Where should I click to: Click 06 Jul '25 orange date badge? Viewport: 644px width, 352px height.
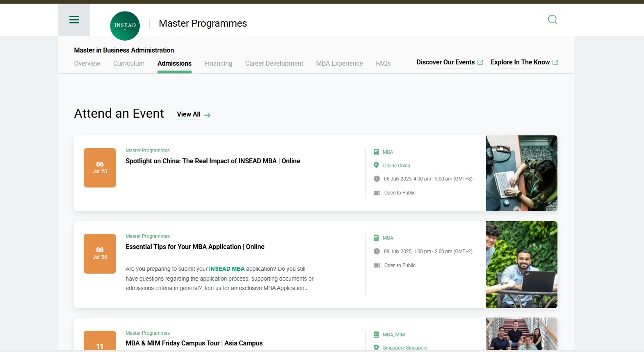pyautogui.click(x=100, y=167)
